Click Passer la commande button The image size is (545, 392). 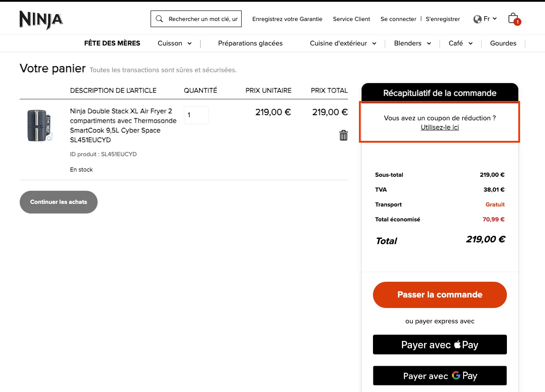click(440, 295)
